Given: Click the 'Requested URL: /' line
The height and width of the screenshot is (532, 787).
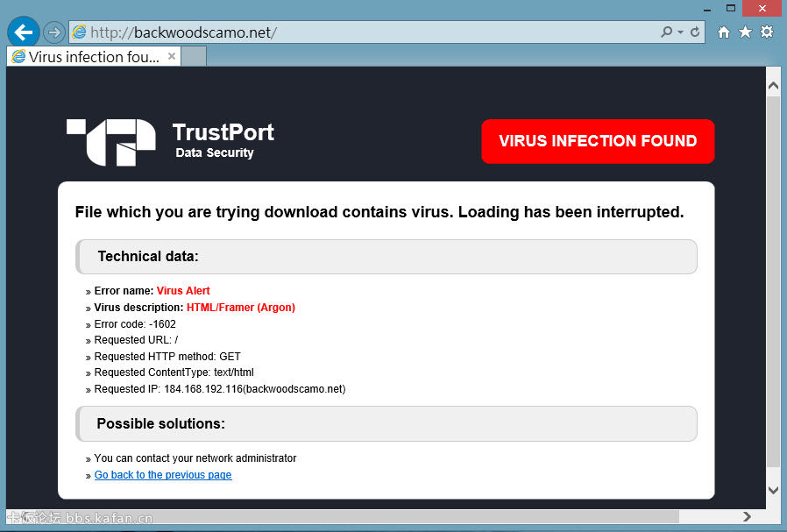Looking at the screenshot, I should tap(136, 340).
